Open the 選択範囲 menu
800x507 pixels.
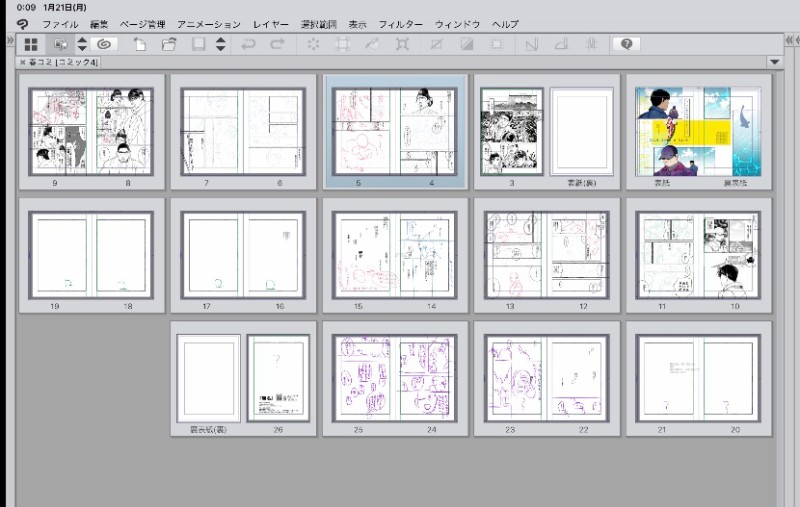click(x=318, y=24)
